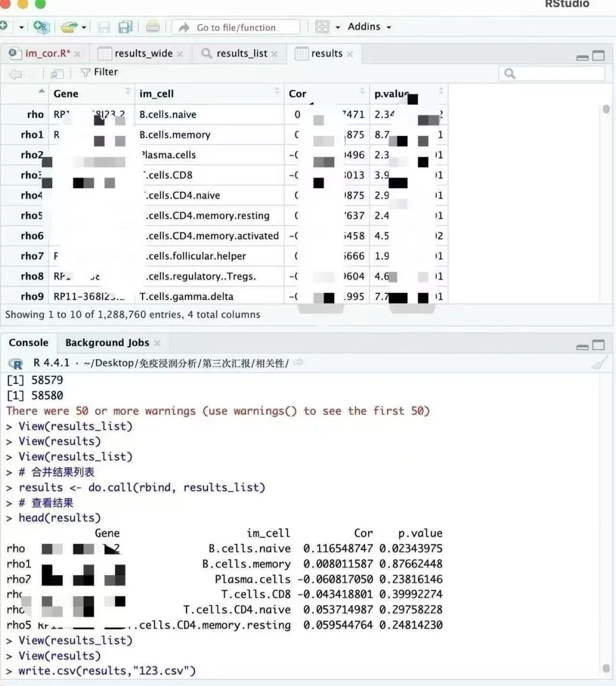
Task: Minimize the source/data viewer pane
Action: point(582,57)
